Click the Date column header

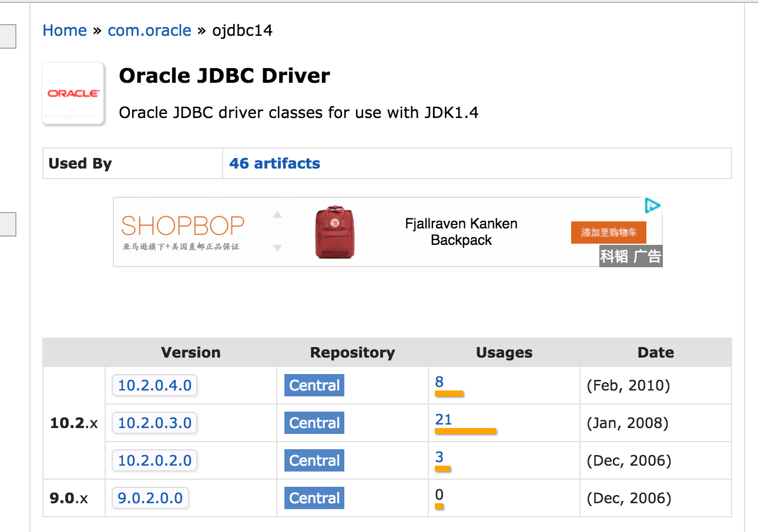click(x=656, y=352)
